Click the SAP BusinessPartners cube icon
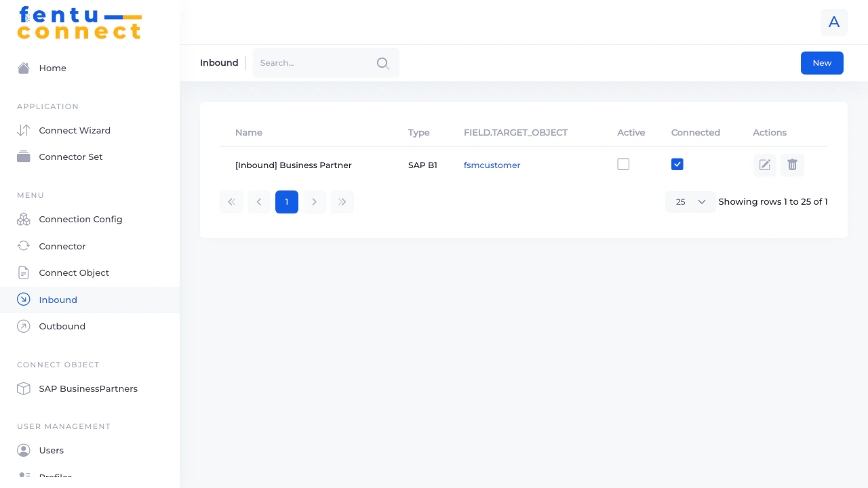Viewport: 868px width, 488px height. 24,388
